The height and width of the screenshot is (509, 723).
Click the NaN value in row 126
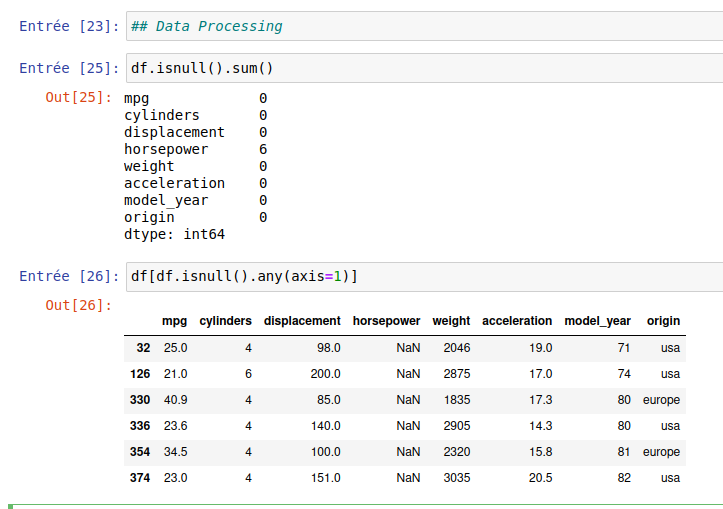[408, 374]
